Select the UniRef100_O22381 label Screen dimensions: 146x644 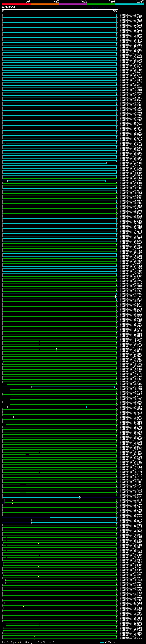click(131, 188)
